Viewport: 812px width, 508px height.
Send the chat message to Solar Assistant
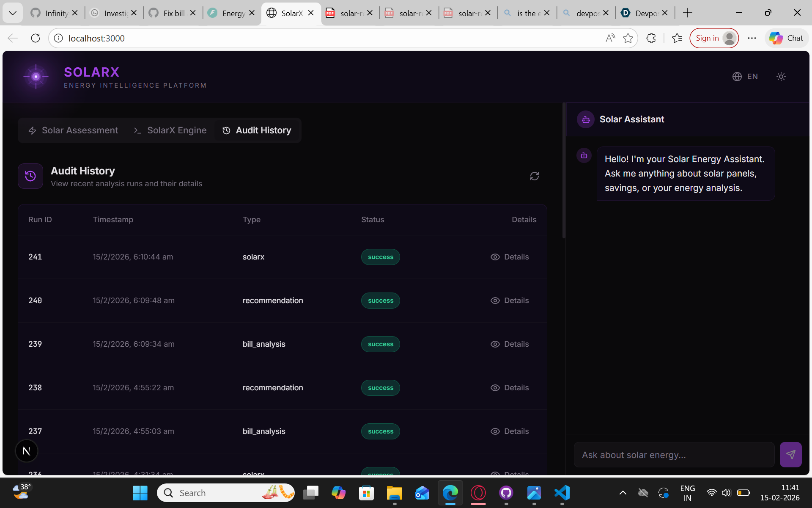pyautogui.click(x=790, y=455)
